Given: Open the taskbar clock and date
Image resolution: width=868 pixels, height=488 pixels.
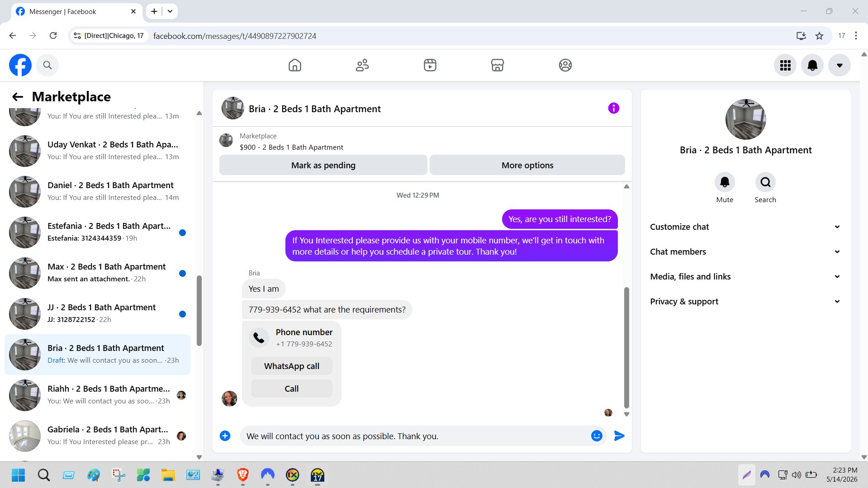Looking at the screenshot, I should (842, 475).
